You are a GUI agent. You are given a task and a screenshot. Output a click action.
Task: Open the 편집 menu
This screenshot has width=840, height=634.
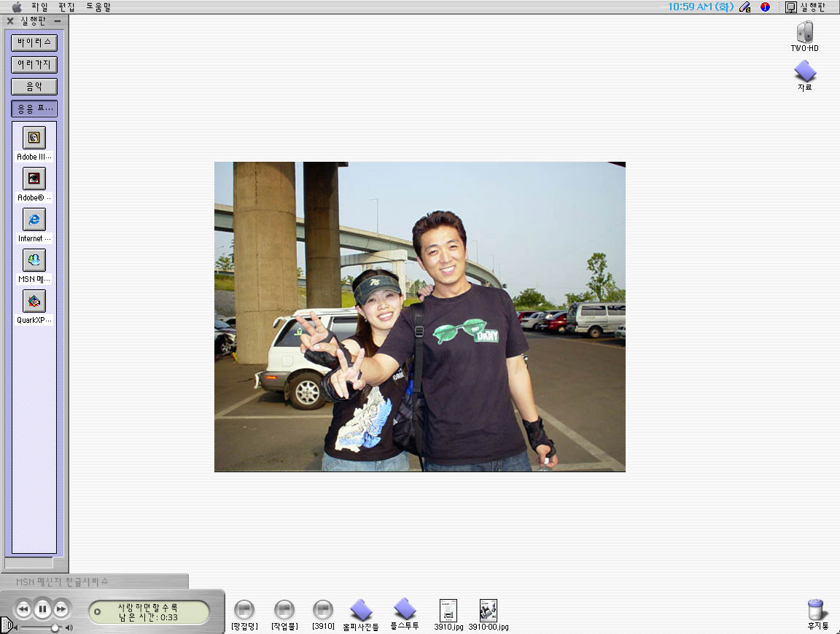click(67, 7)
